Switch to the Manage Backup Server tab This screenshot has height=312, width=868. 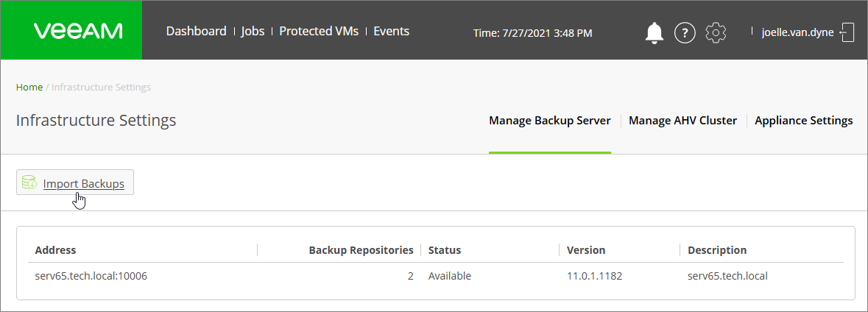pos(550,121)
